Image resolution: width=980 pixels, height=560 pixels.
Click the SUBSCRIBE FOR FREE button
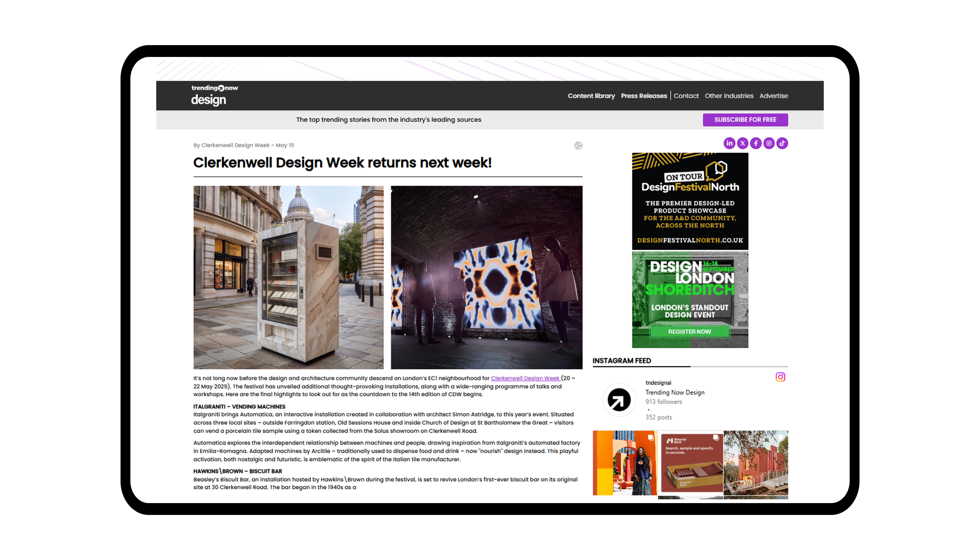coord(745,120)
